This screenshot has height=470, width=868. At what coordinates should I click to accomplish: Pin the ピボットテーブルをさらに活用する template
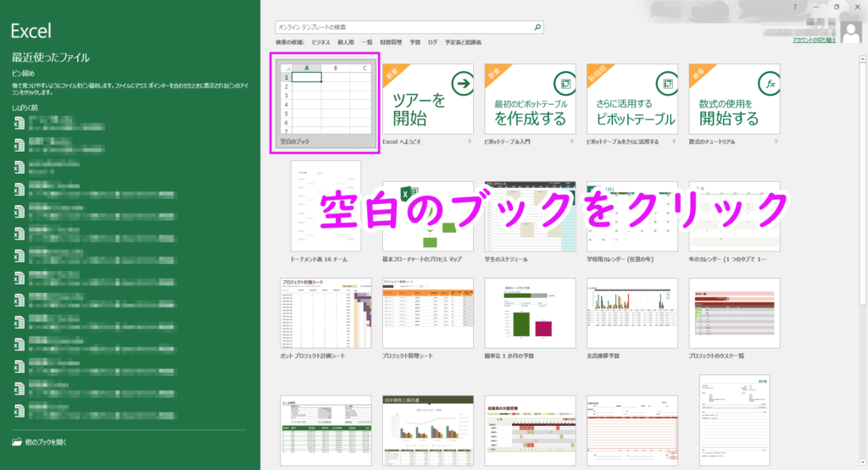[x=674, y=141]
